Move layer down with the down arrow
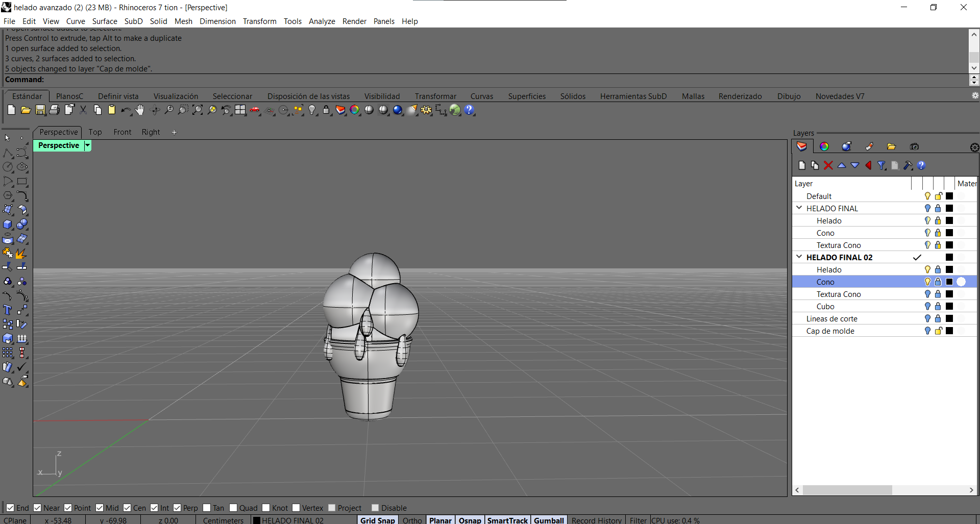Viewport: 980px width, 524px height. [x=855, y=165]
